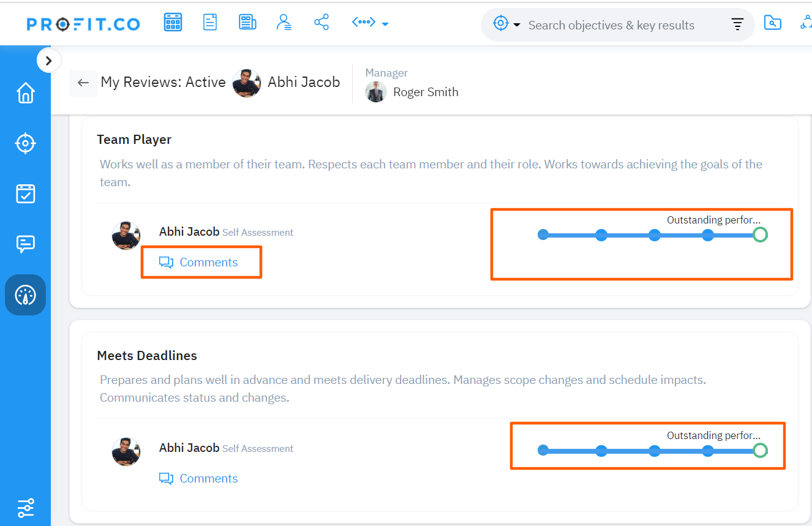The height and width of the screenshot is (526, 812).
Task: Open the OKR target icon in sidebar
Action: (x=26, y=143)
